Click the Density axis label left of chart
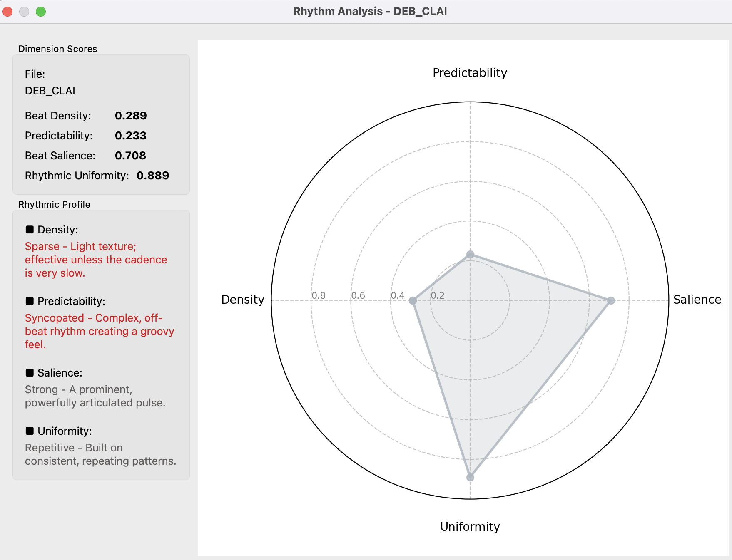Viewport: 732px width, 560px height. pos(243,300)
